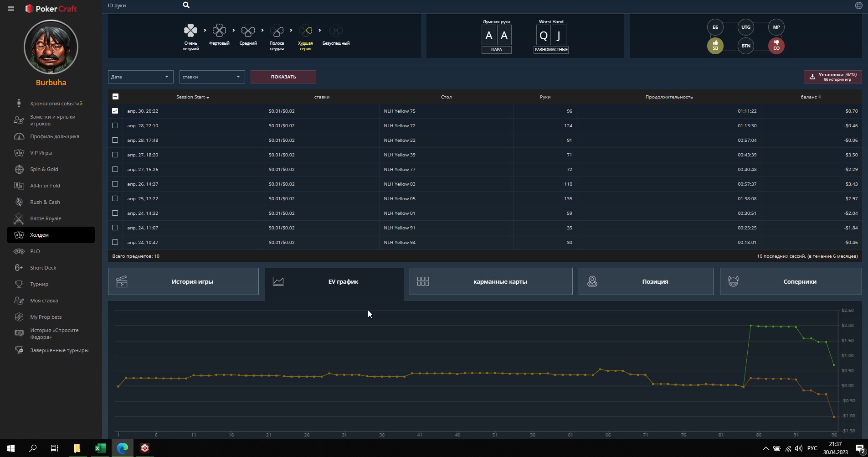
Task: Uncheck the апр. 30, 20:22 session
Action: pos(115,111)
